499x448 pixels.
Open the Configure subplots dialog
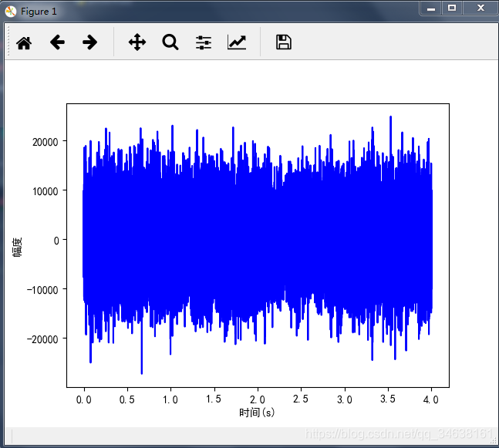click(x=204, y=42)
